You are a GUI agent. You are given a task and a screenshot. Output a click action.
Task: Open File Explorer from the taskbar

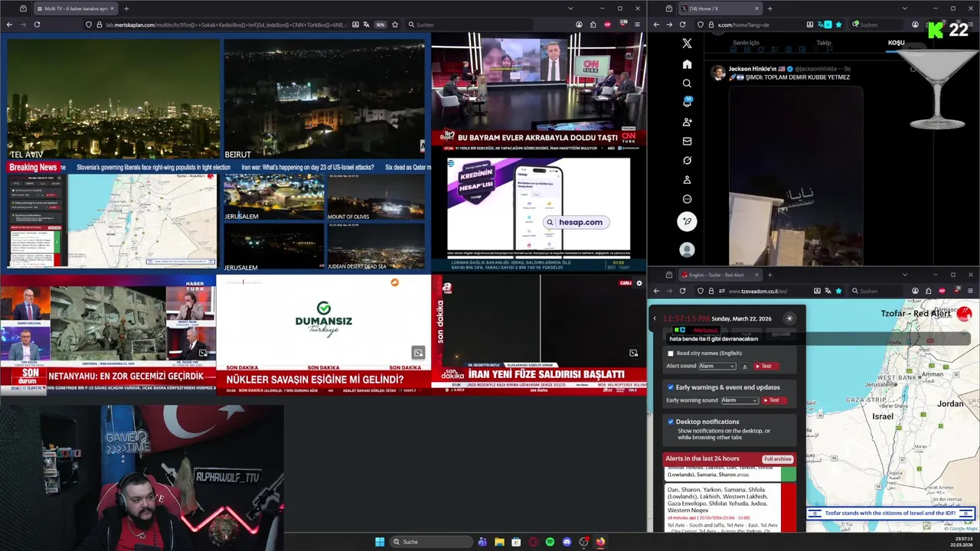point(499,542)
